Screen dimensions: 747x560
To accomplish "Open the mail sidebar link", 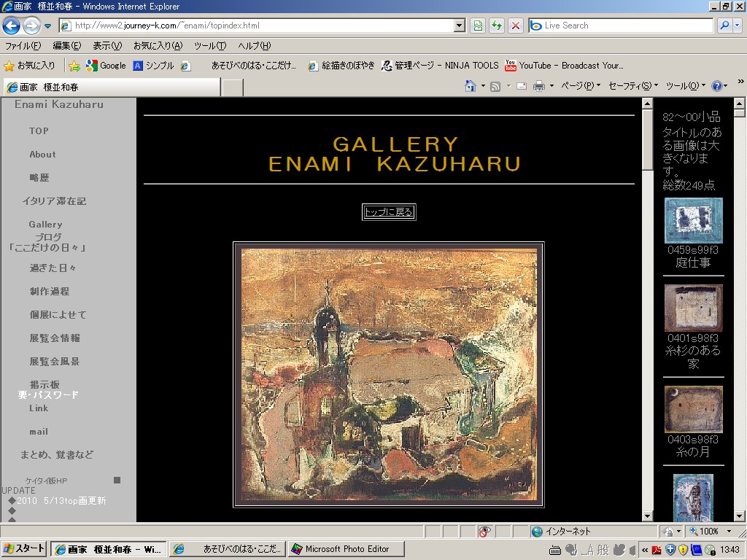I will (x=39, y=432).
